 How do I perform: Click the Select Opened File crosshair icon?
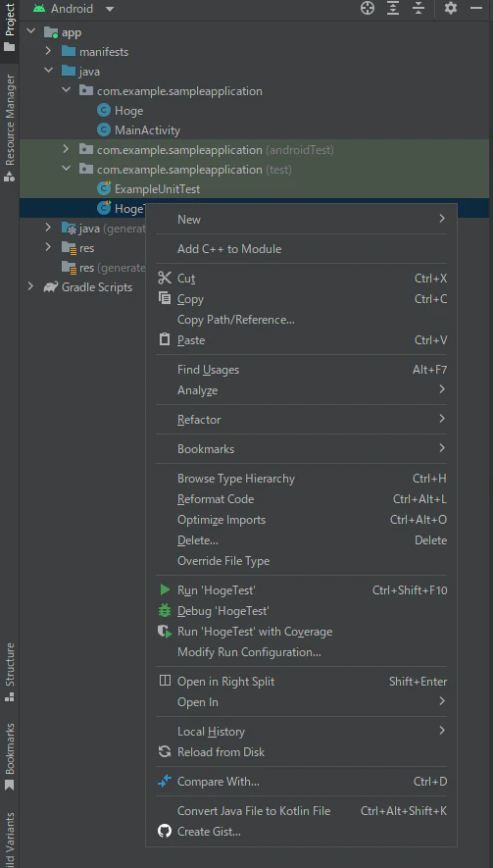click(x=368, y=8)
